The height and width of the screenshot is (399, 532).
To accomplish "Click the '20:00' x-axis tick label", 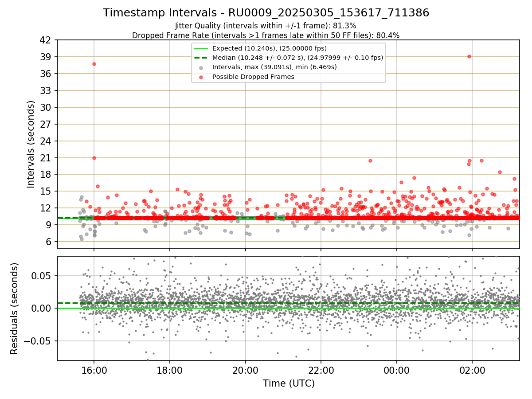I will click(x=246, y=370).
